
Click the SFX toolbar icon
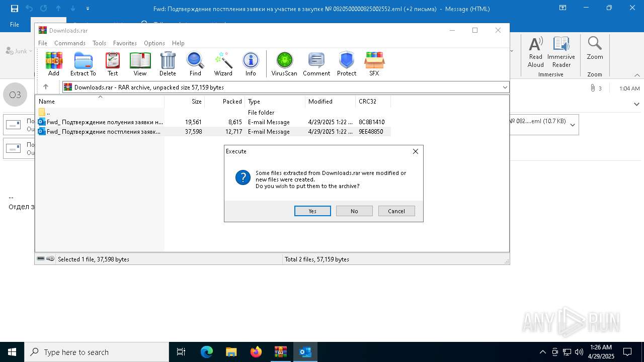pos(374,63)
